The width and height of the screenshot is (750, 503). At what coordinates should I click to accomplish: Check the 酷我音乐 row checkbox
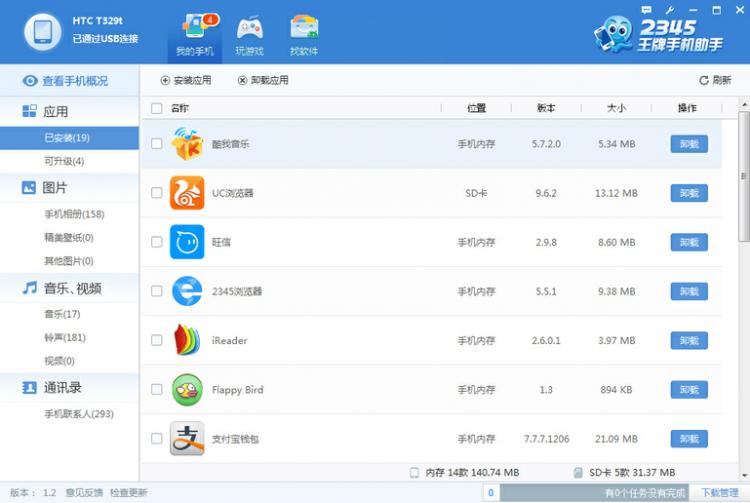(x=156, y=143)
